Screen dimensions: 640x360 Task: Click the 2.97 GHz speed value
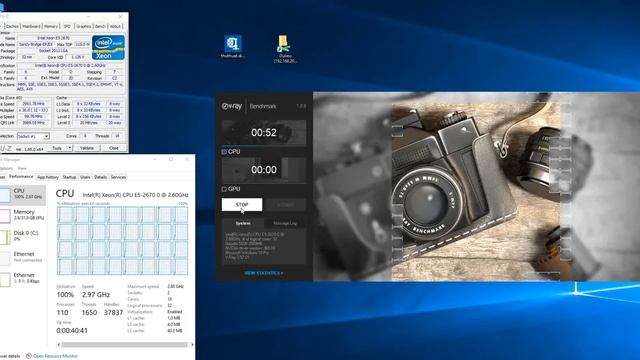coord(96,295)
